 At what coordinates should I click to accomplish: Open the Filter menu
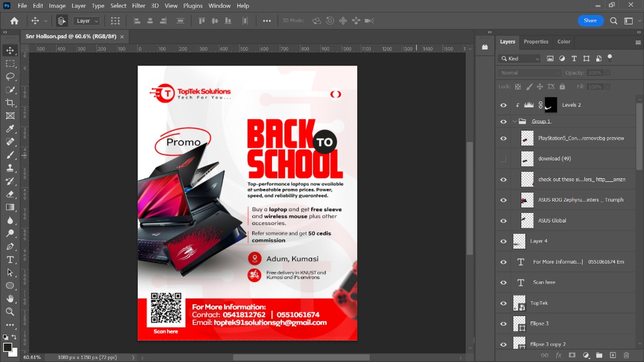pyautogui.click(x=138, y=6)
